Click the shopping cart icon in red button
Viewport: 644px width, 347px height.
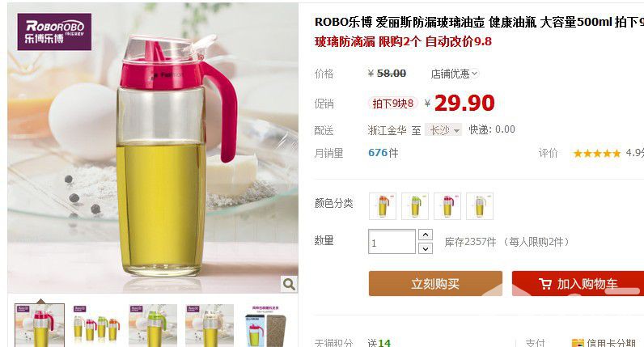click(x=544, y=284)
